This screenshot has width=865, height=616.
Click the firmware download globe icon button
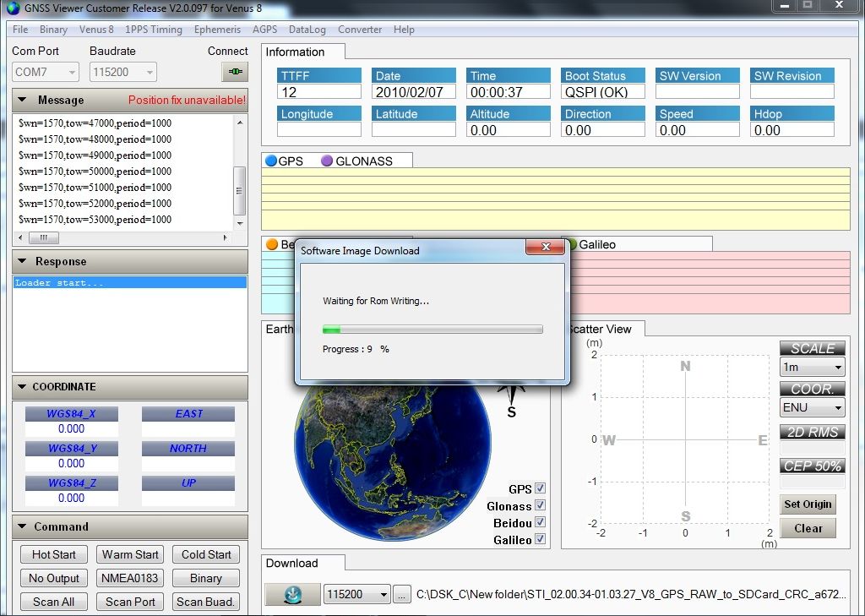(292, 595)
